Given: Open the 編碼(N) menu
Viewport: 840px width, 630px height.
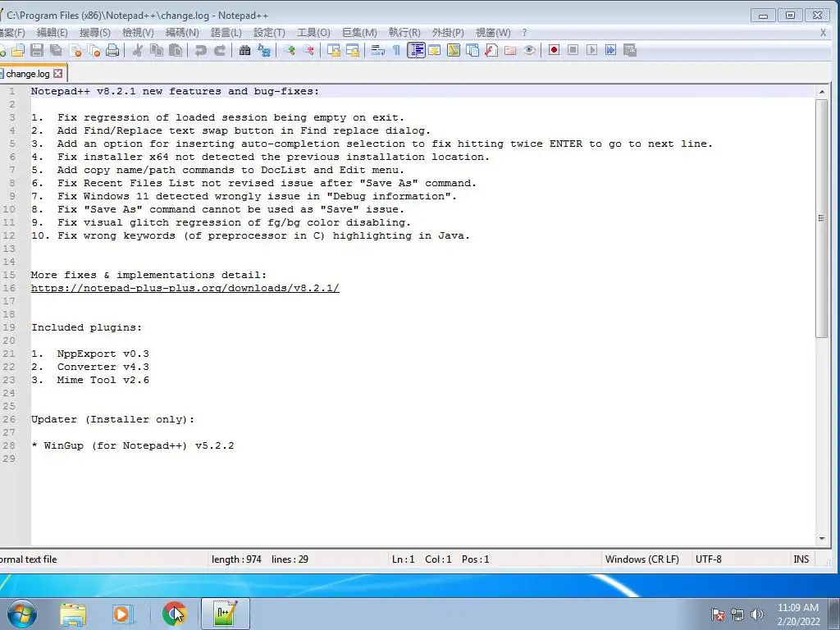Looking at the screenshot, I should [182, 33].
